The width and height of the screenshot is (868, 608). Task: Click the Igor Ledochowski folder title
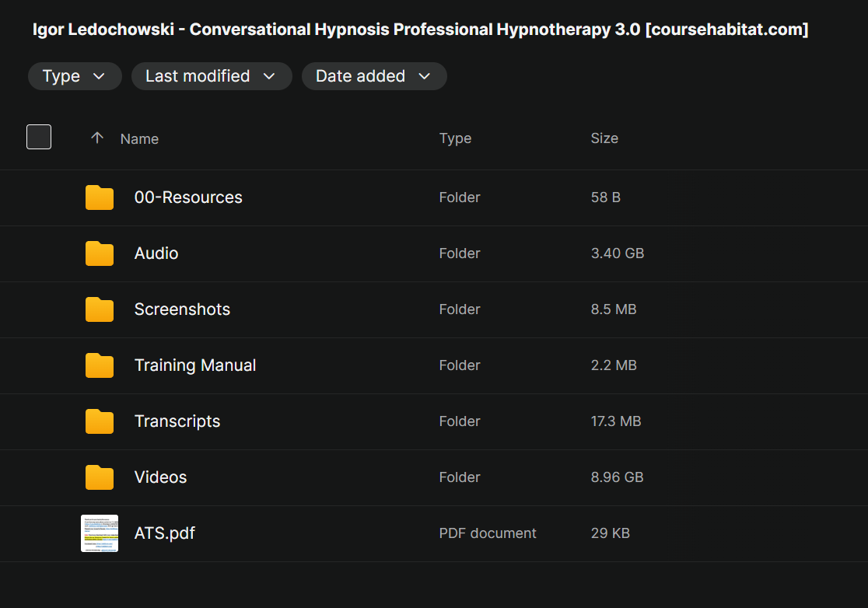click(420, 30)
